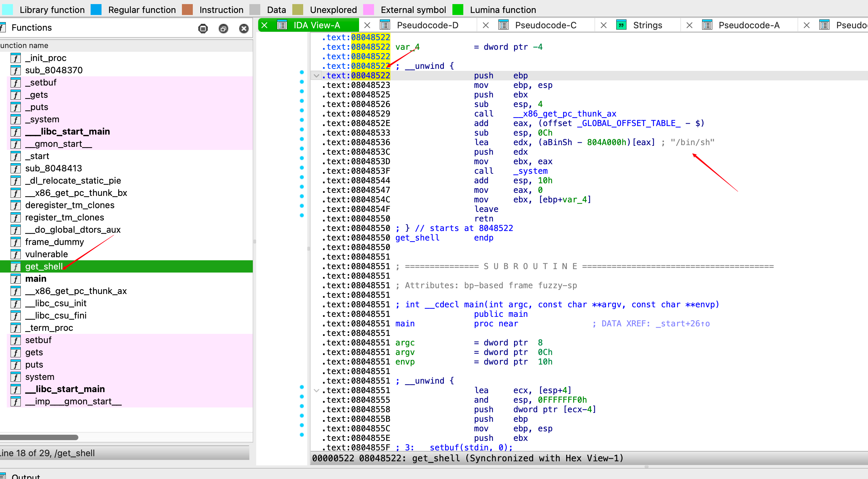868x479 pixels.
Task: Click the Pseudocode-C tab icon
Action: 503,25
